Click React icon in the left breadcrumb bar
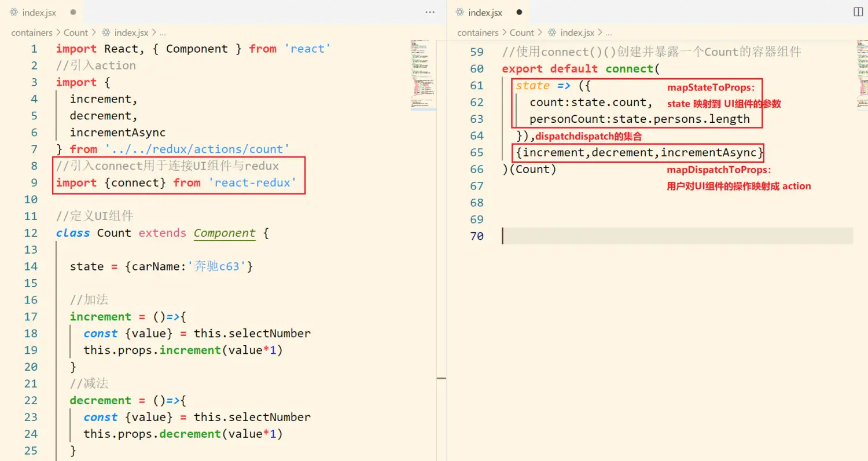This screenshot has width=868, height=461. coord(106,33)
